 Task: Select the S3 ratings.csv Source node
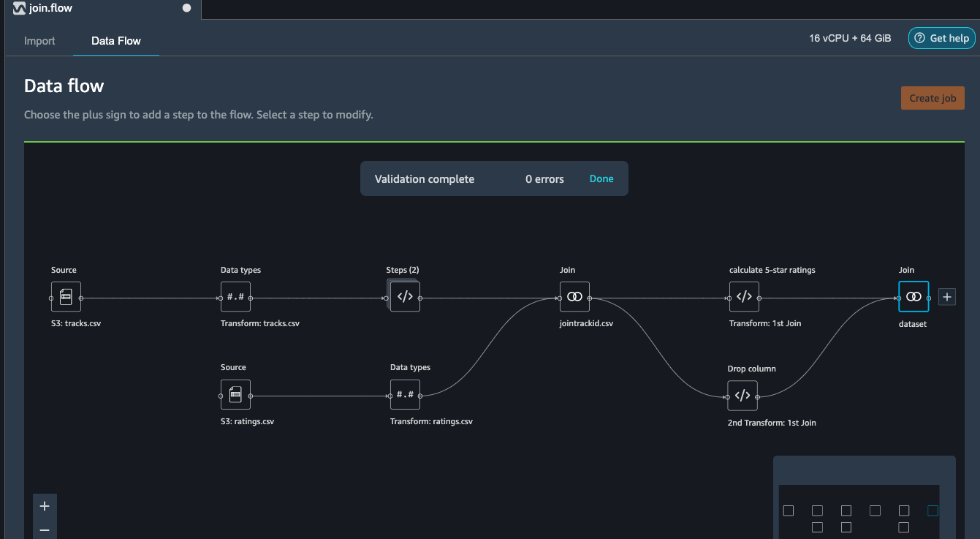pyautogui.click(x=235, y=395)
